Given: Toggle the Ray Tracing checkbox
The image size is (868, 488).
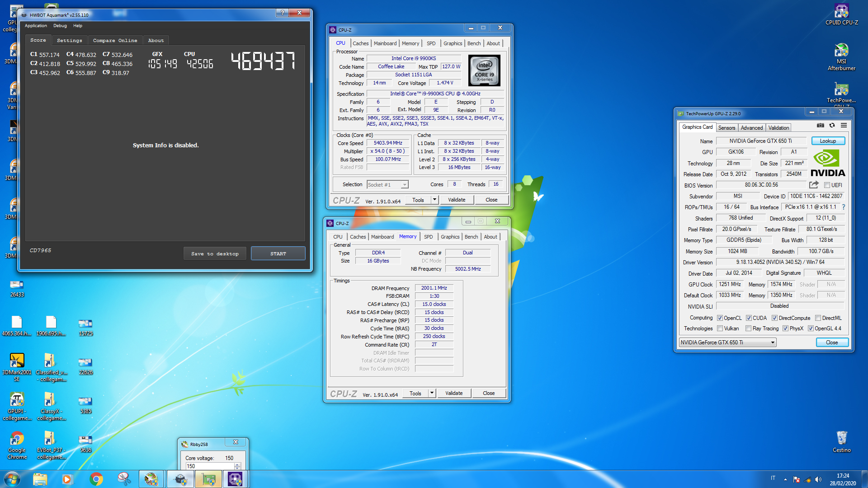Looking at the screenshot, I should click(748, 328).
